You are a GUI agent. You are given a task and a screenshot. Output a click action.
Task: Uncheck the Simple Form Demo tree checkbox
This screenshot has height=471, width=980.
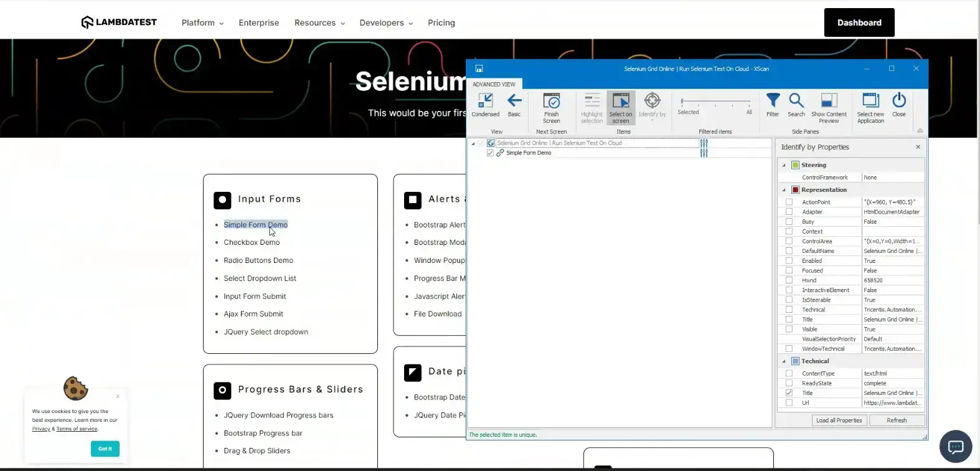tap(491, 153)
